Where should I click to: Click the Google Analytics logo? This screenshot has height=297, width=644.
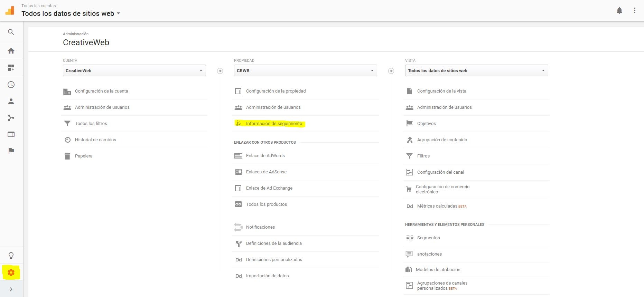[10, 10]
